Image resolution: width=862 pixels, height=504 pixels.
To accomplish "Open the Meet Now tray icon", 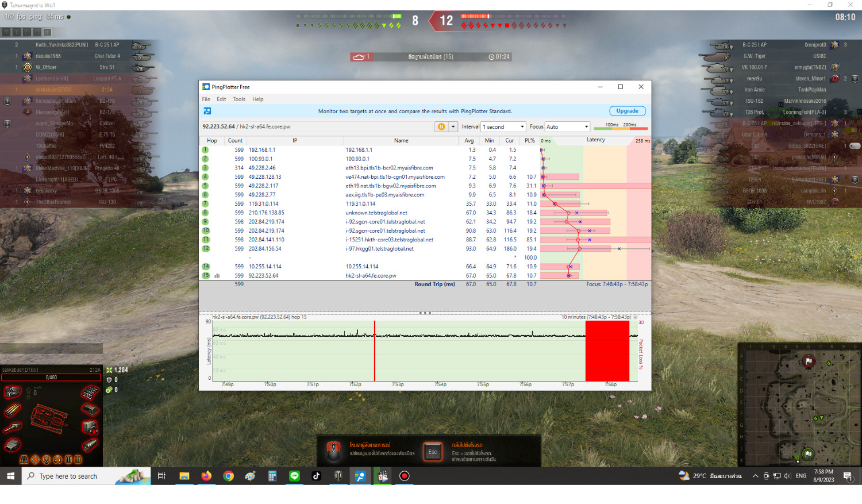I will (x=766, y=476).
